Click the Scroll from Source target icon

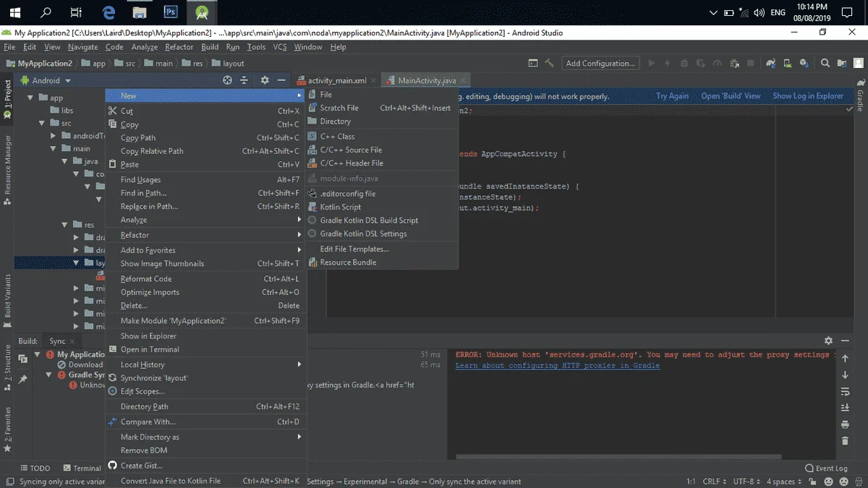[x=227, y=80]
